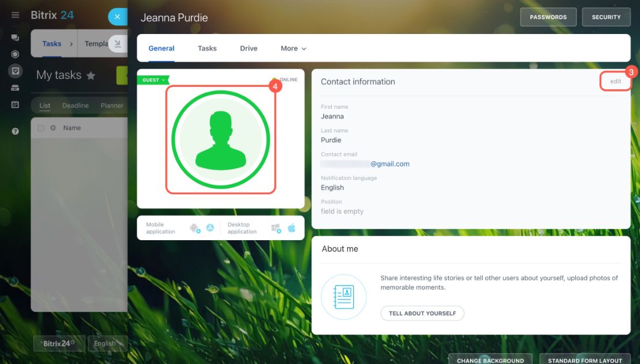Click the Apple desktop application icon
This screenshot has width=640, height=364.
click(x=291, y=228)
